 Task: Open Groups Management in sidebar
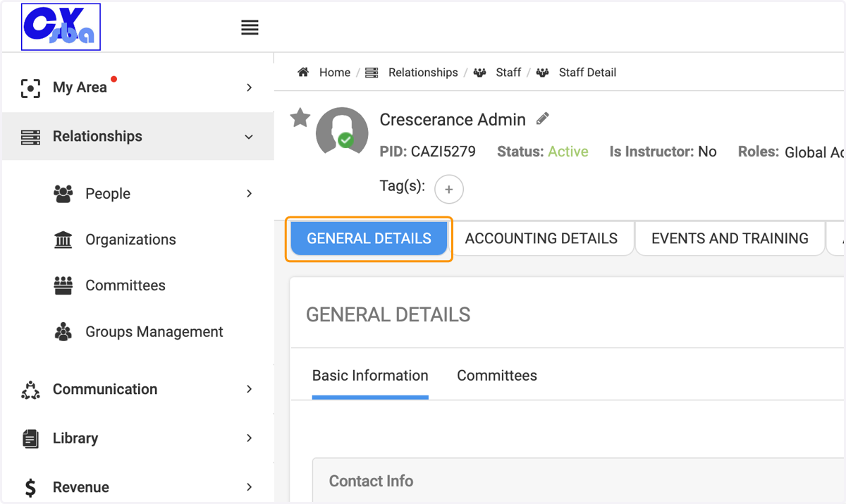pos(154,332)
